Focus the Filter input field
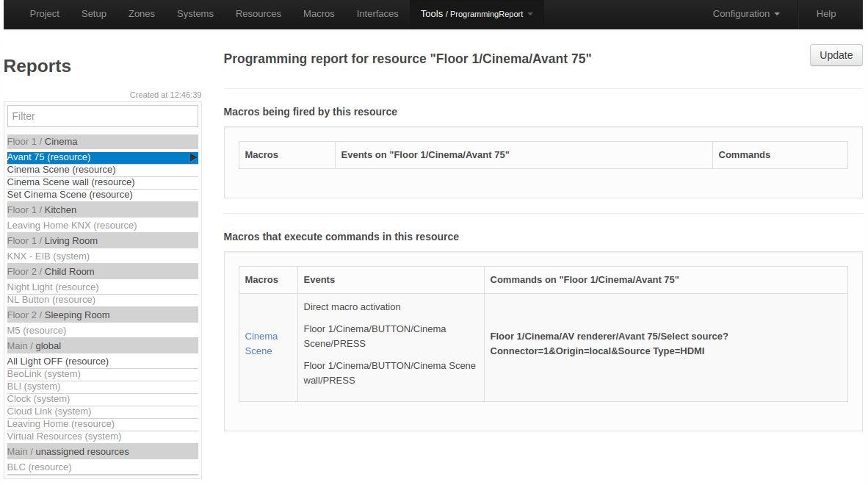868x485 pixels. (x=102, y=116)
